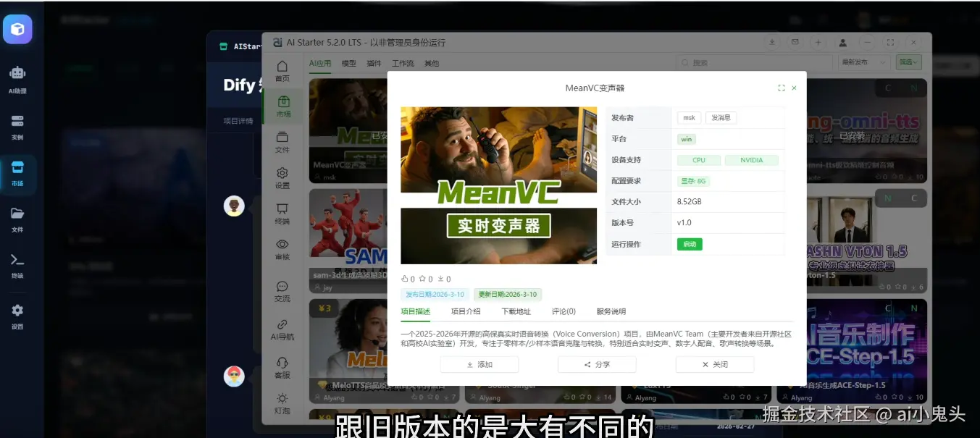The image size is (980, 438).
Task: Toggle 灯泡 light icon in sidebar
Action: 282,403
